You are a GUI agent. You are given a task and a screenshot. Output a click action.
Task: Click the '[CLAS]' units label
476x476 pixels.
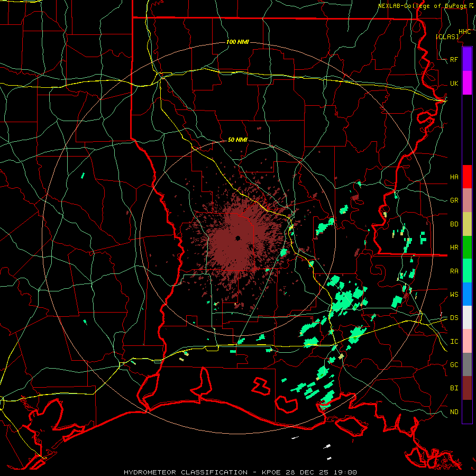tap(447, 36)
